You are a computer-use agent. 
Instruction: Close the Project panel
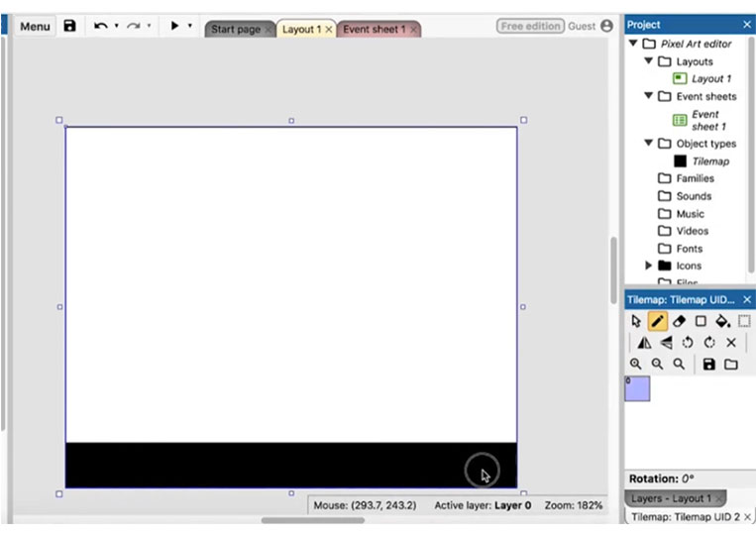747,25
